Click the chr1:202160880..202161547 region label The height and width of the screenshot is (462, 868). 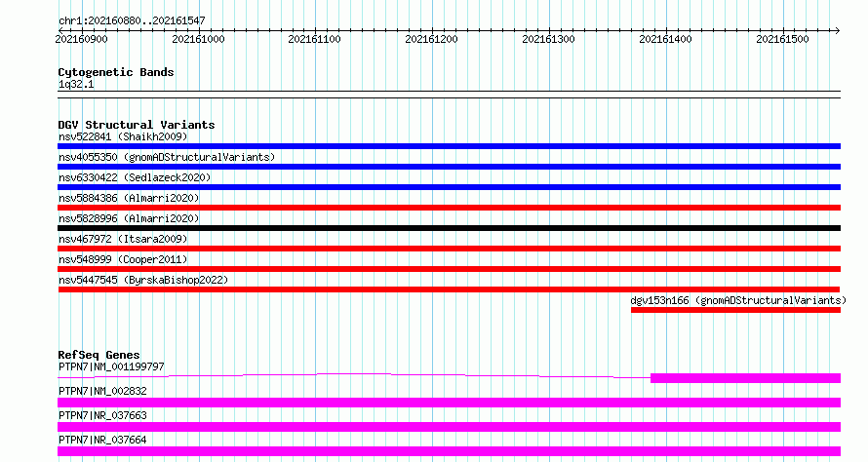(132, 21)
